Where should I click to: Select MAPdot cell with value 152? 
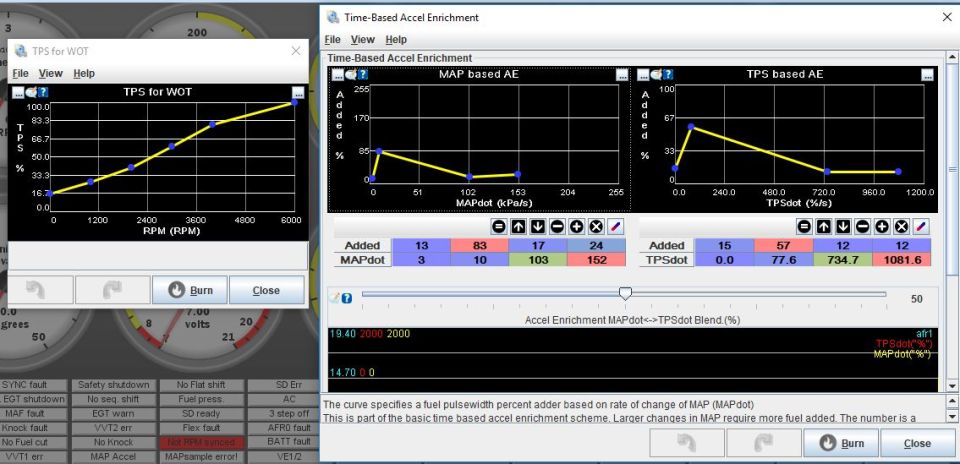click(x=596, y=260)
